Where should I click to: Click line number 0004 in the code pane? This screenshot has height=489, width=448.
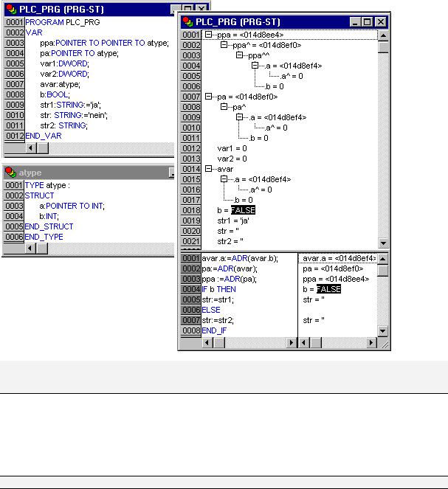190,289
